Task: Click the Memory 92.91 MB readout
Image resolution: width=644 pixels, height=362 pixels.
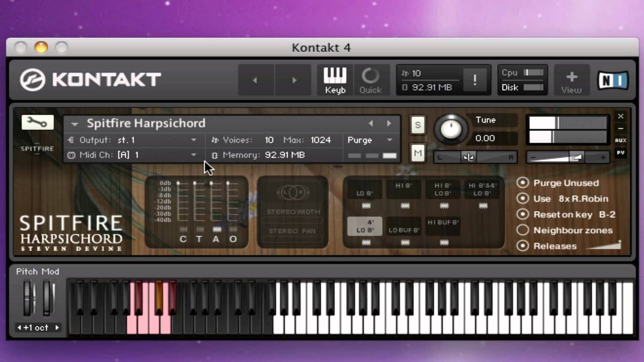Action: click(x=285, y=155)
